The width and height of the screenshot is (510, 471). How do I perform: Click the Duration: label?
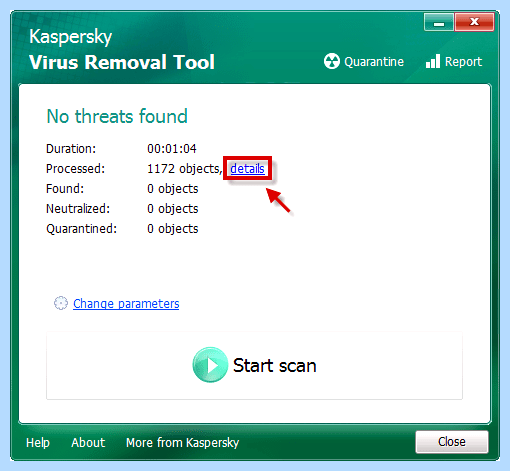[71, 149]
